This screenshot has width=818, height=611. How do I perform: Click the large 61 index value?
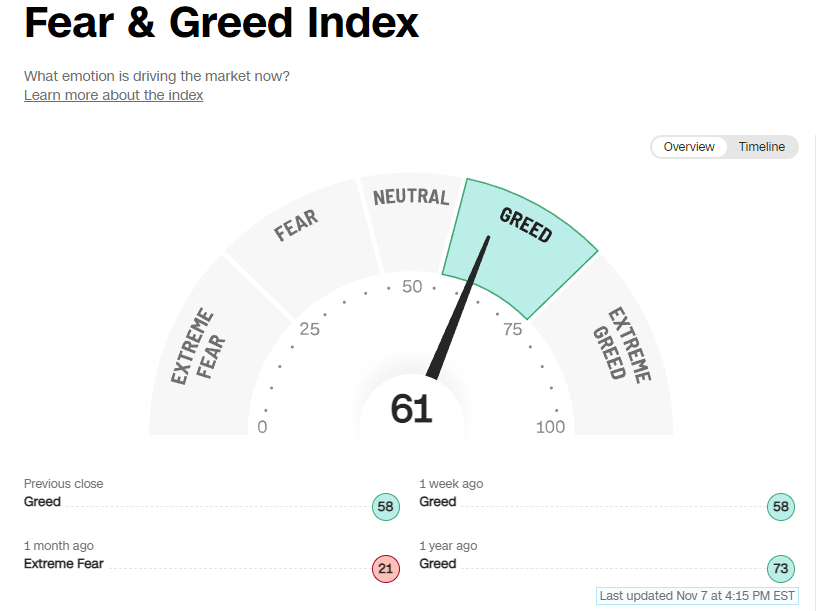[x=411, y=409]
